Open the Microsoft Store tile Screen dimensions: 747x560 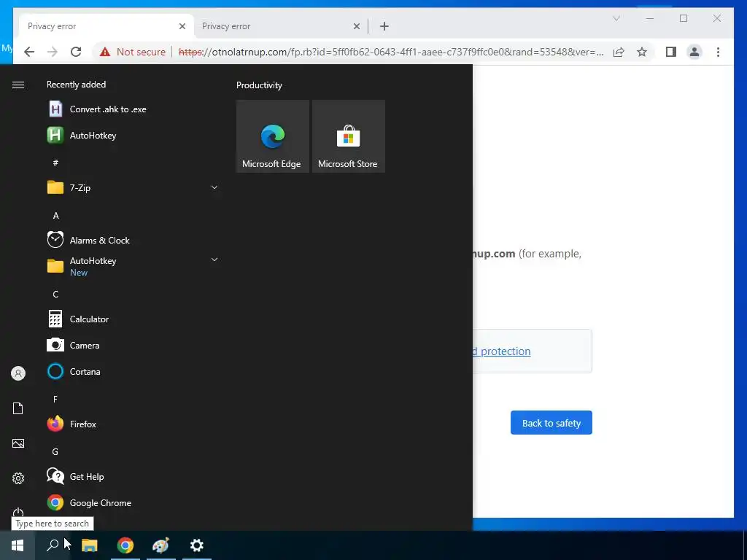[348, 136]
